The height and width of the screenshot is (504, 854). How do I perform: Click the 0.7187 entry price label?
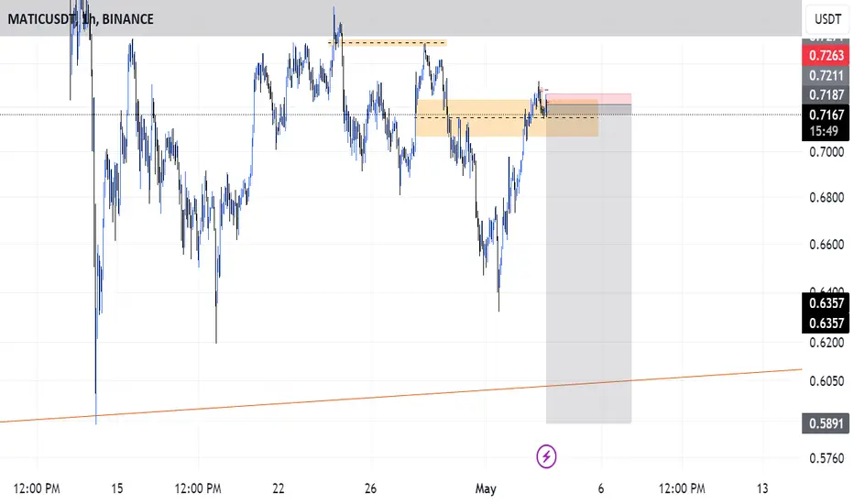pyautogui.click(x=826, y=94)
